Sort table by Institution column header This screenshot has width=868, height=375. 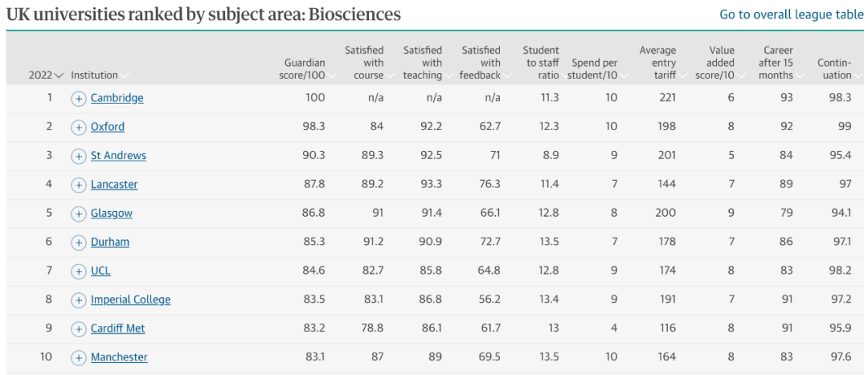(100, 75)
